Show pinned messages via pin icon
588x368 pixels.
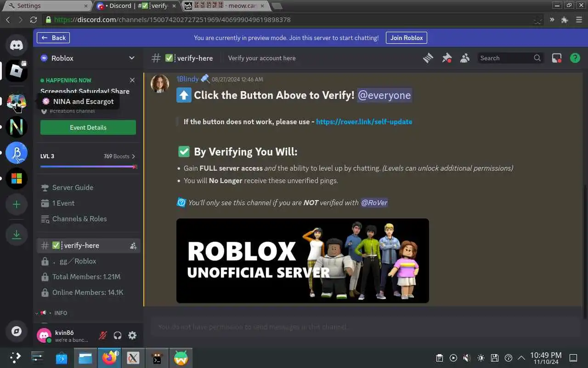(447, 58)
